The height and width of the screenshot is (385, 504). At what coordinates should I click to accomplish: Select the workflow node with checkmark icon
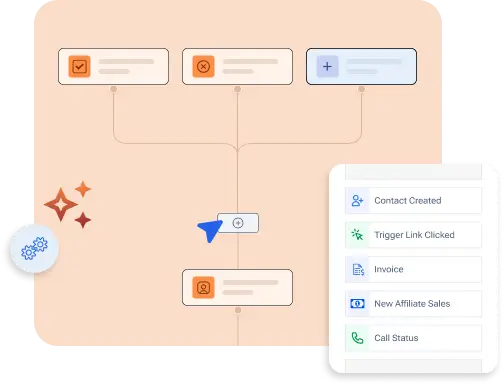pos(113,66)
